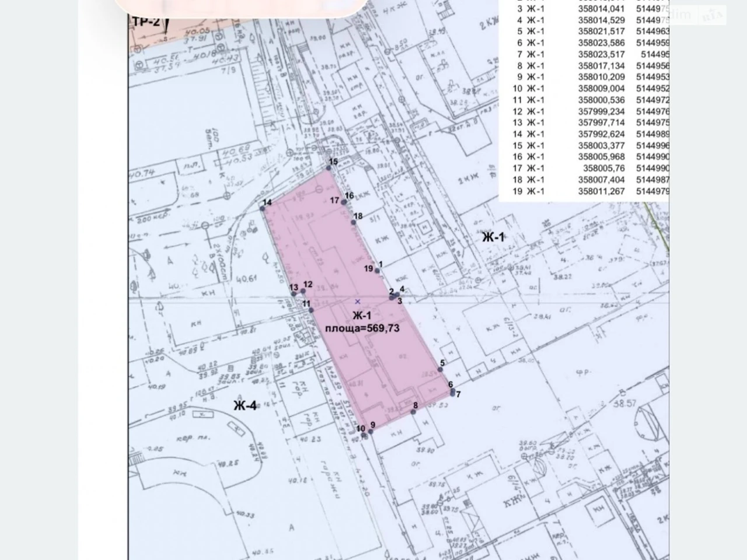747x560 pixels.
Task: Click table cell '358021,517'
Action: click(x=601, y=32)
